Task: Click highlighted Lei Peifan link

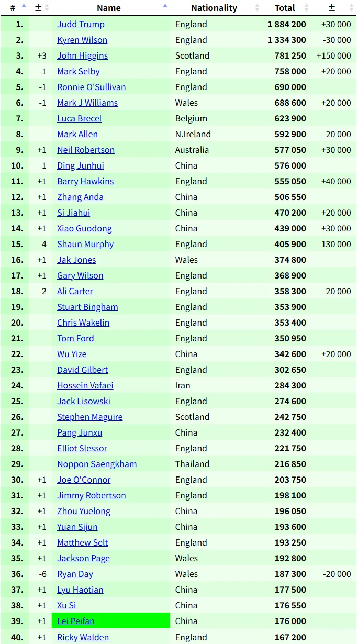Action: coord(76,621)
